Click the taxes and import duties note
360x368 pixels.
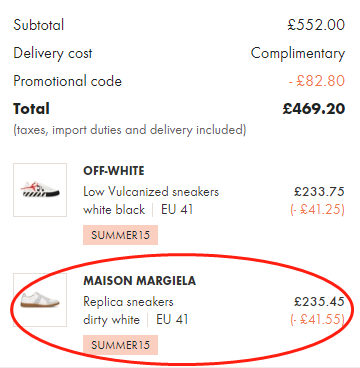click(x=130, y=130)
